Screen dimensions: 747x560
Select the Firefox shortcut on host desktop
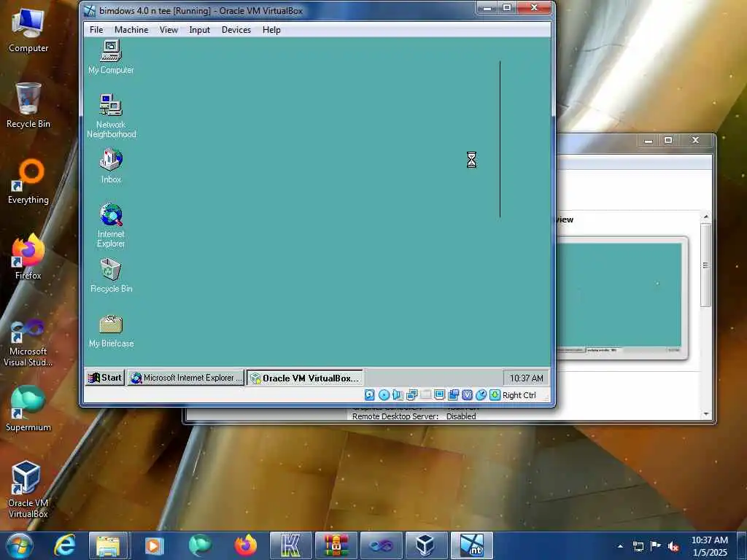(x=28, y=257)
